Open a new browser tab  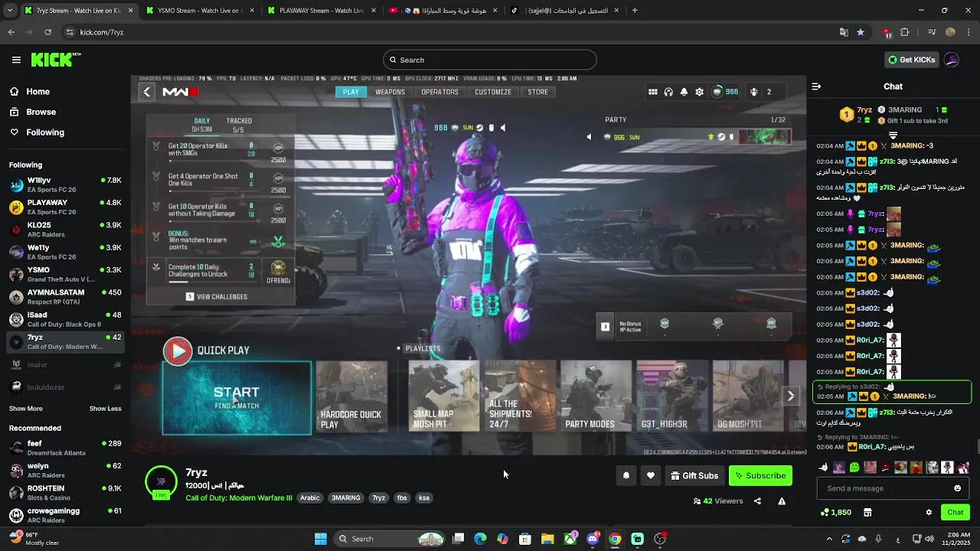(635, 11)
